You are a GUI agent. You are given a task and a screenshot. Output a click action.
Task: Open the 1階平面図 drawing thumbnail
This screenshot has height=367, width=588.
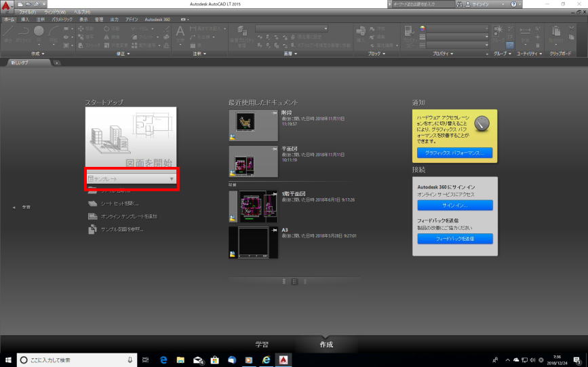254,206
